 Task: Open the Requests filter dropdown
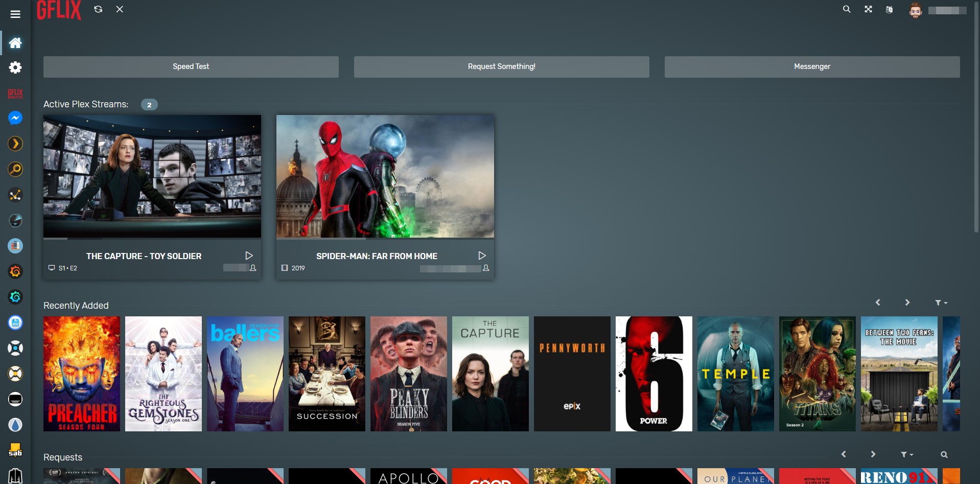coord(906,454)
